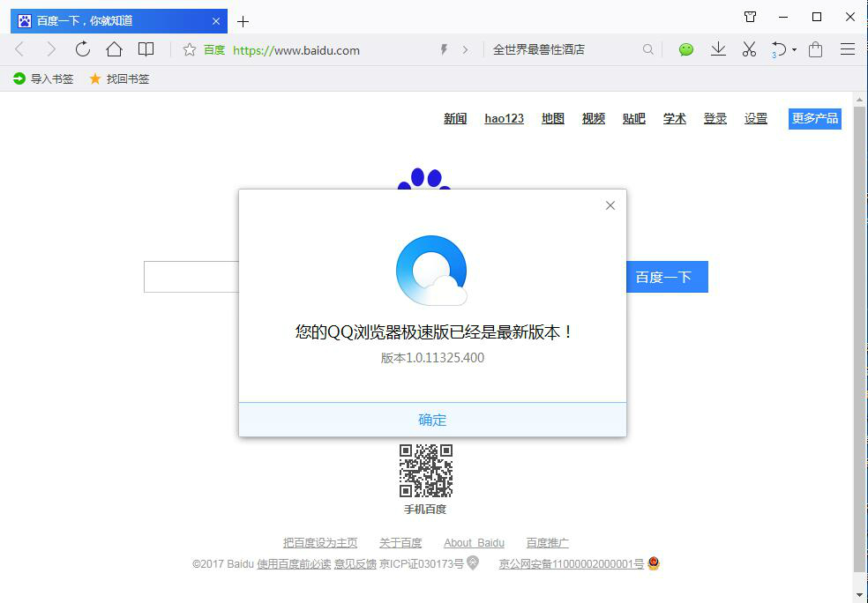
Task: Open the hao123 link
Action: click(504, 118)
